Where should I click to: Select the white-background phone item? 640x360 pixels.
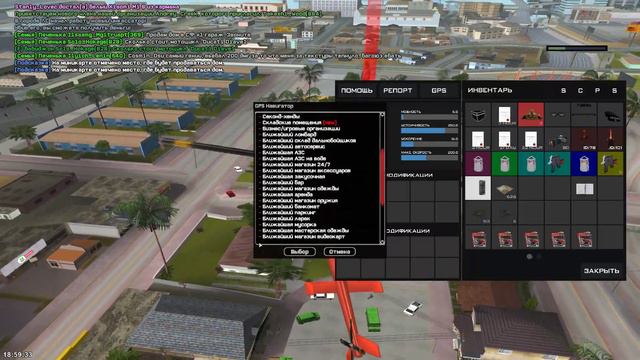coord(478,188)
